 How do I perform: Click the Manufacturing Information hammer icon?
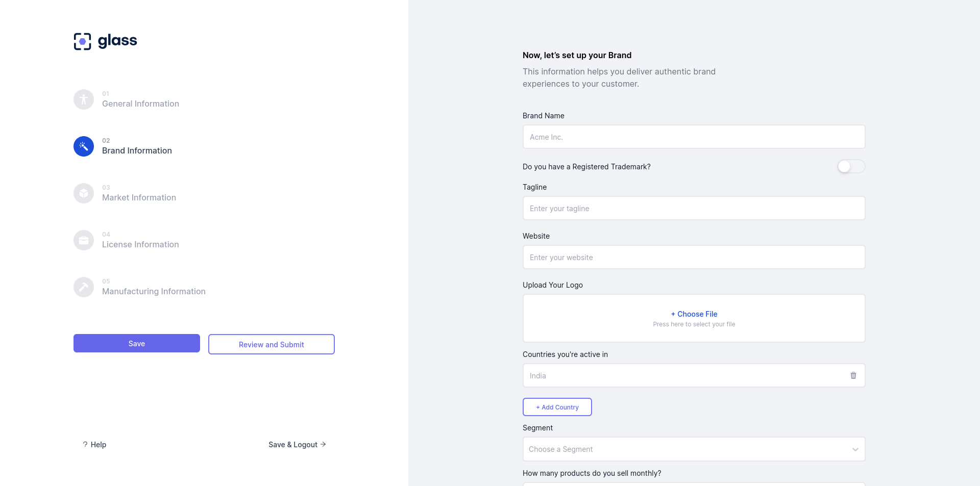click(x=84, y=287)
